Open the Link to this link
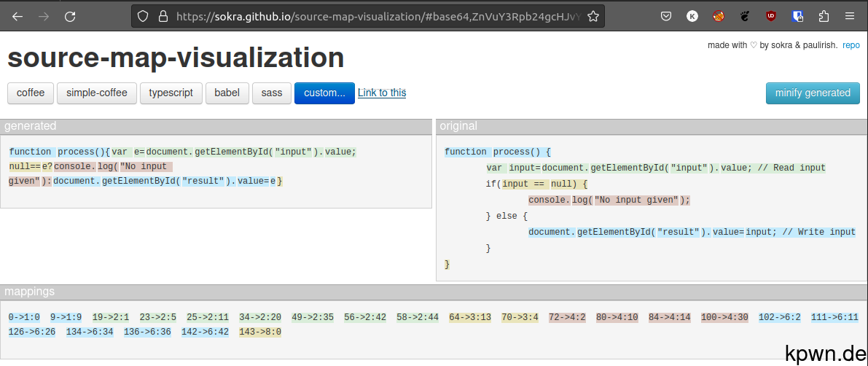The image size is (868, 366). 382,93
